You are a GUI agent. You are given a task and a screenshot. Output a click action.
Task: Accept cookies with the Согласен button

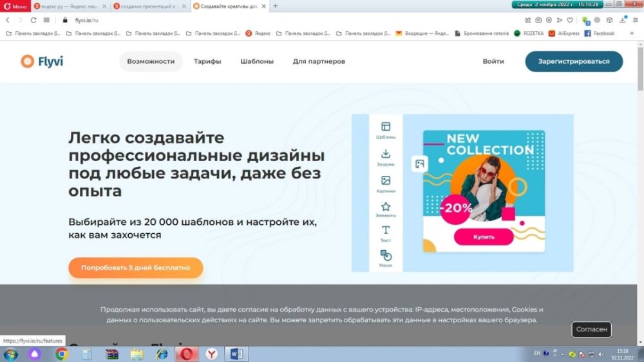click(591, 329)
